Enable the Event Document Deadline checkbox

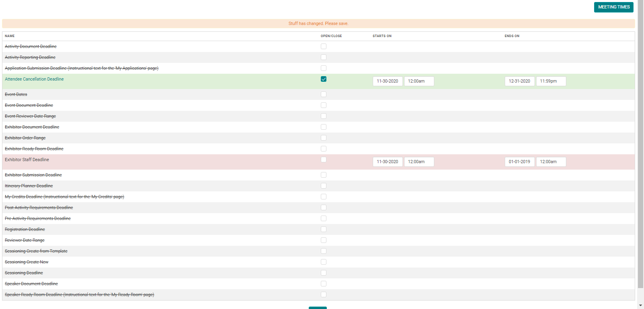pyautogui.click(x=324, y=105)
